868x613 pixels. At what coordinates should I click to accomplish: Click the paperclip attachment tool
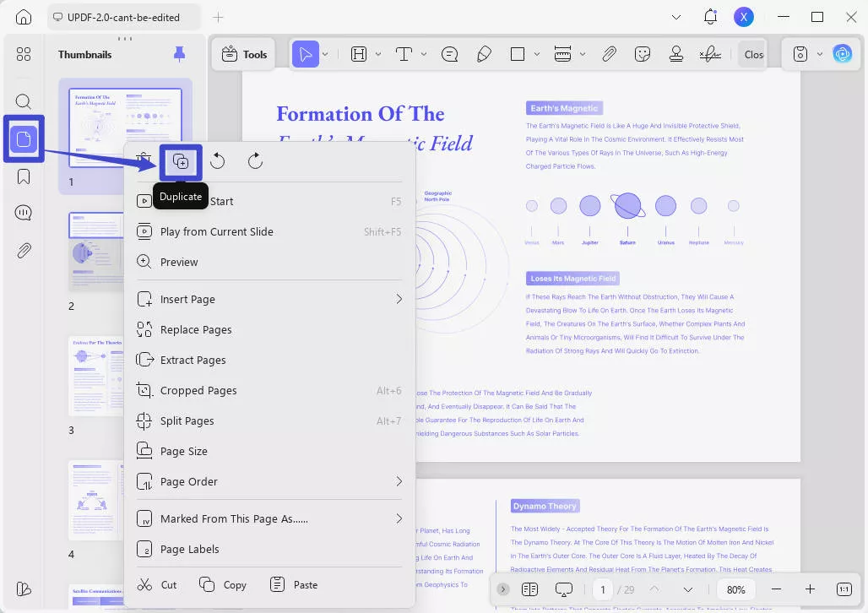[x=610, y=53]
